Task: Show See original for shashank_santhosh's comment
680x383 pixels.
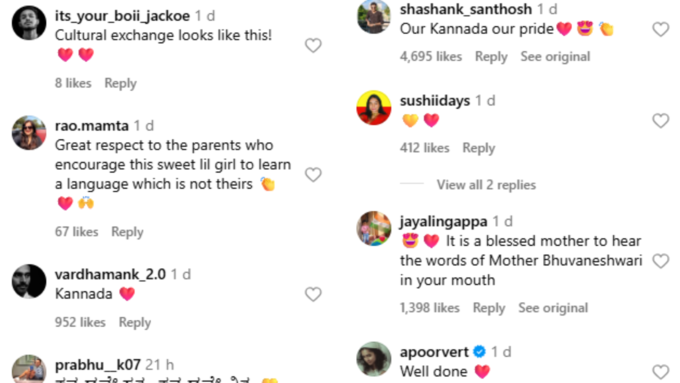Action: tap(555, 56)
